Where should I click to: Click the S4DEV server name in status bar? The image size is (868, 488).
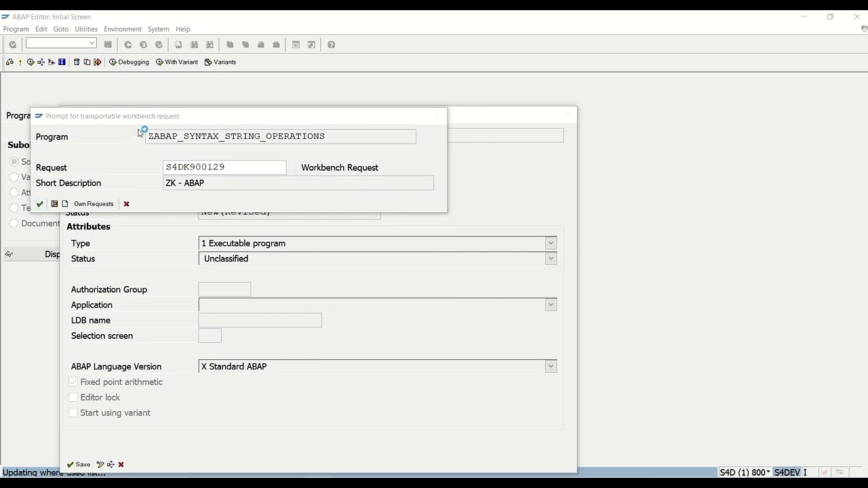click(787, 472)
